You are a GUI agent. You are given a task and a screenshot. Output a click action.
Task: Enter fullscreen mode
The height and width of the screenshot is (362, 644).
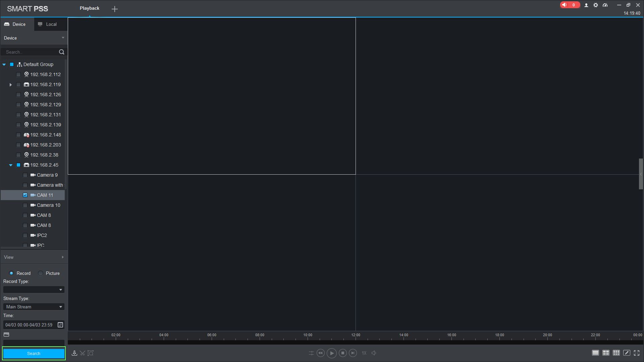(x=637, y=353)
